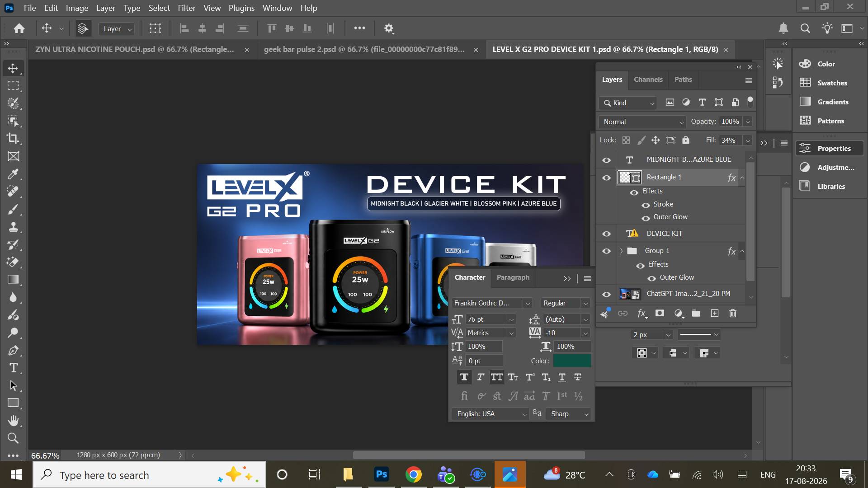
Task: Open the Properties panel button
Action: click(x=830, y=148)
